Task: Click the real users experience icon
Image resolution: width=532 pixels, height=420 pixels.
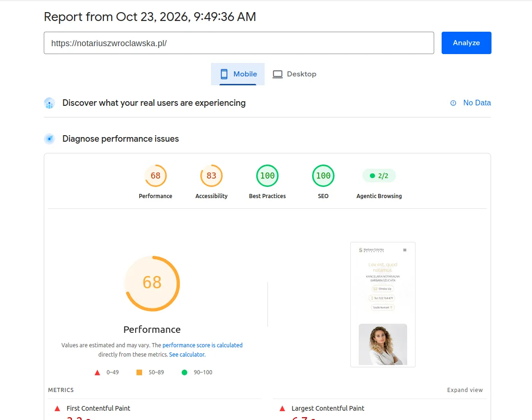Action: pyautogui.click(x=49, y=103)
